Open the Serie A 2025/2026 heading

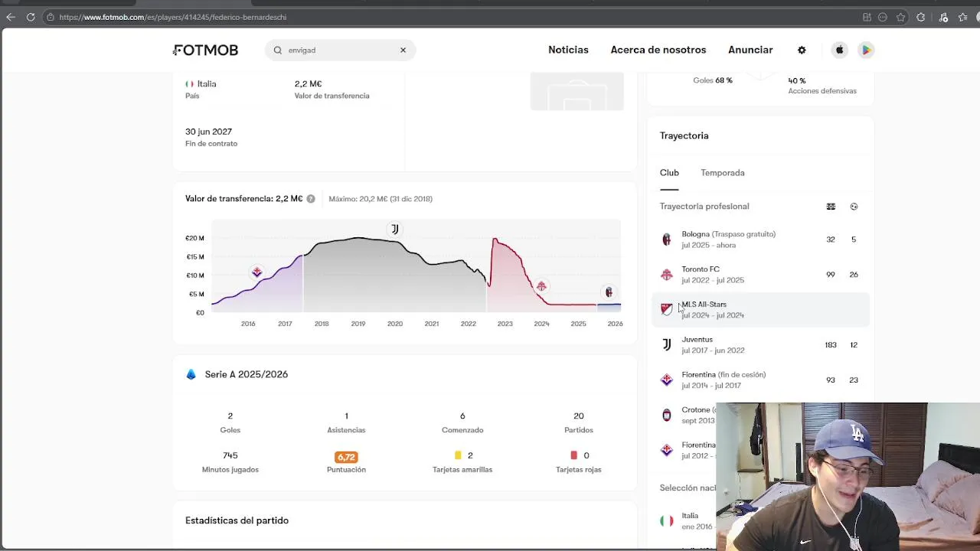pyautogui.click(x=247, y=374)
